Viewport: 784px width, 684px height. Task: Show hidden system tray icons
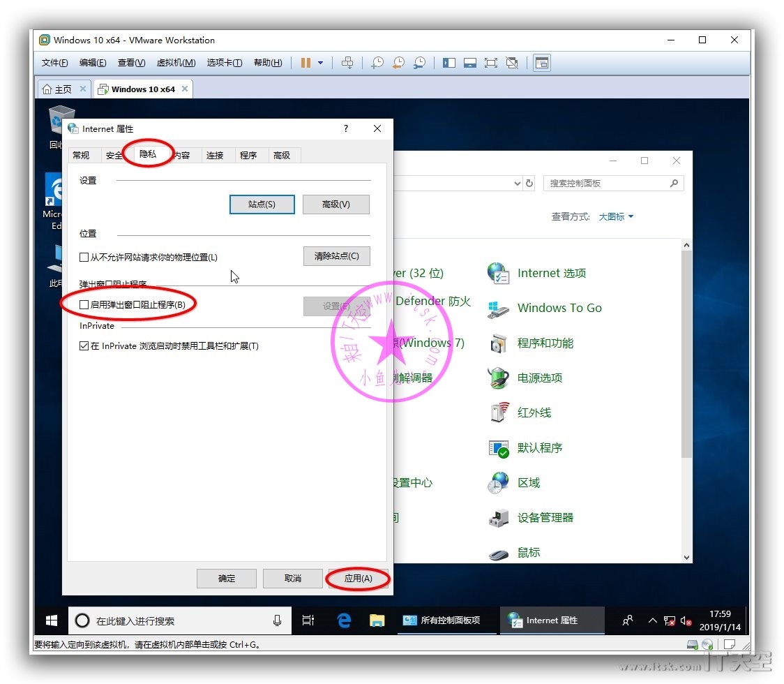click(x=652, y=621)
